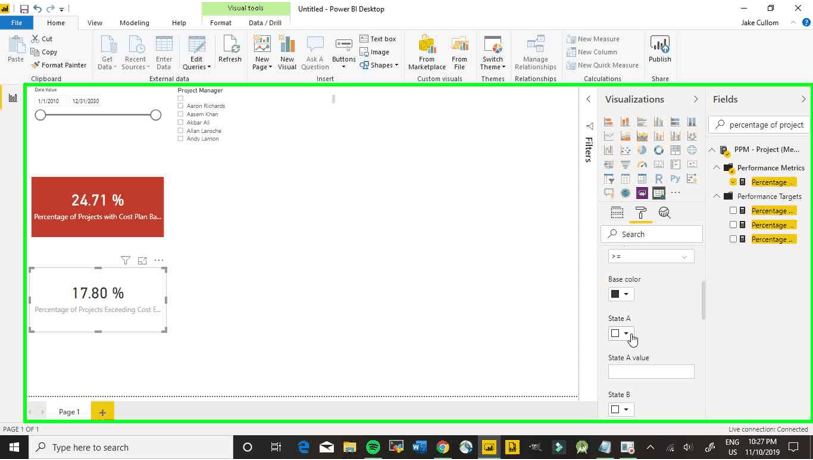
Task: Switch to the Modeling ribbon tab
Action: 134,23
